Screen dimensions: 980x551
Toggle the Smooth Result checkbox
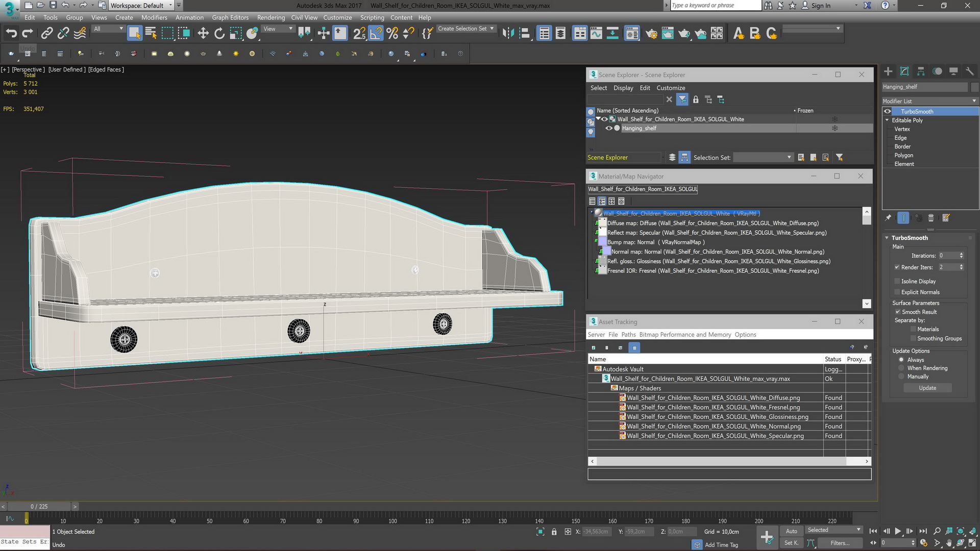(897, 312)
